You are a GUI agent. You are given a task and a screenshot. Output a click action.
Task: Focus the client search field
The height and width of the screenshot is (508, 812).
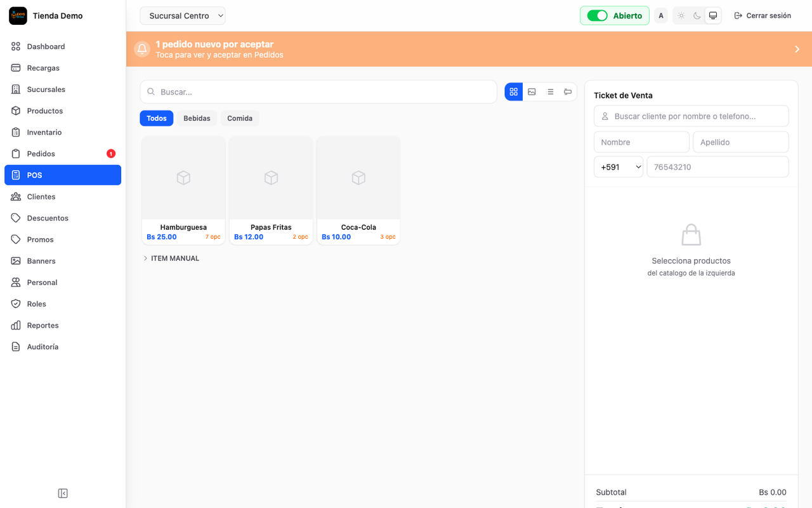click(x=691, y=116)
